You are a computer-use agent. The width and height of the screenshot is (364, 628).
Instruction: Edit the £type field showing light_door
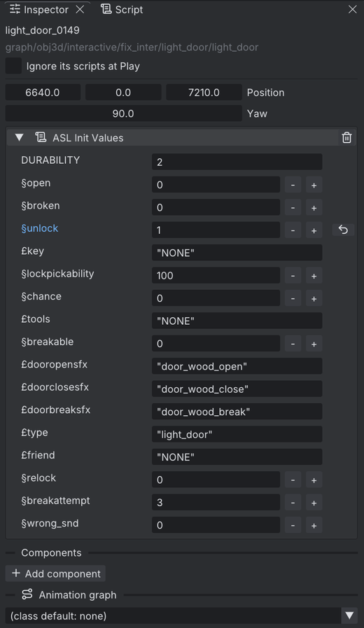coord(237,434)
